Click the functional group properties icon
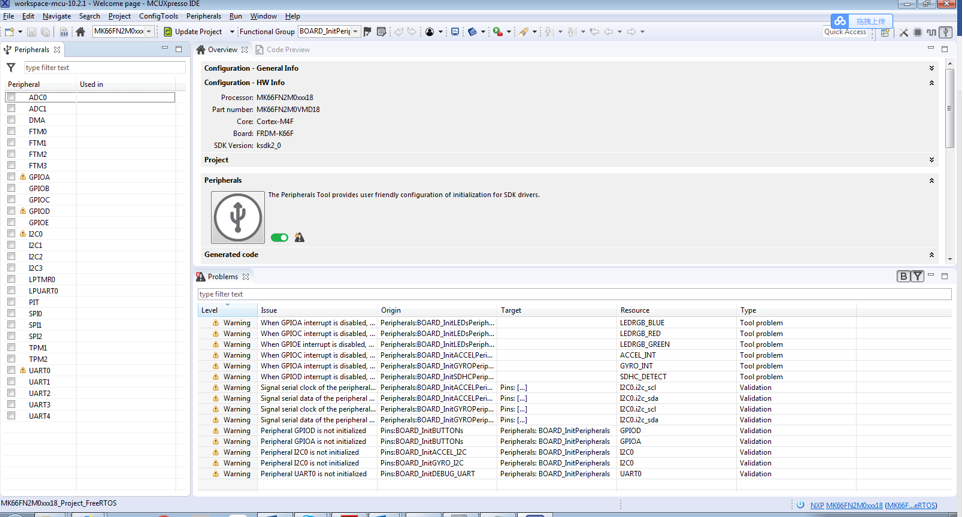The image size is (963, 517). pos(381,32)
